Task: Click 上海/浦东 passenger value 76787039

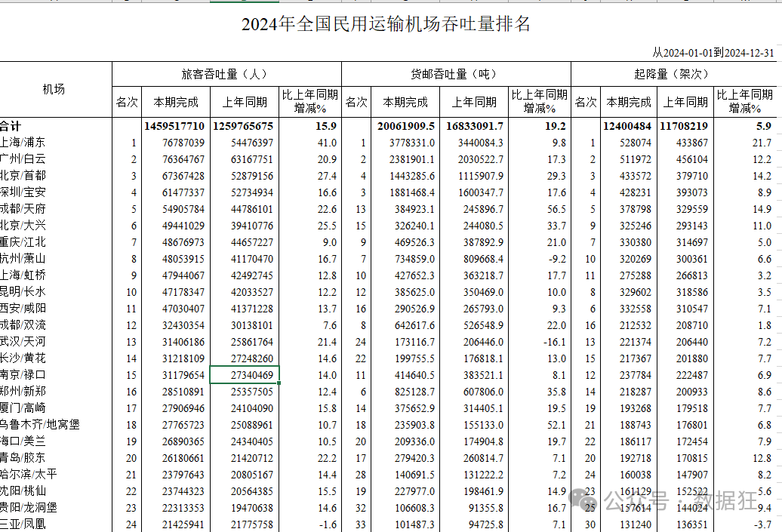Action: (183, 143)
